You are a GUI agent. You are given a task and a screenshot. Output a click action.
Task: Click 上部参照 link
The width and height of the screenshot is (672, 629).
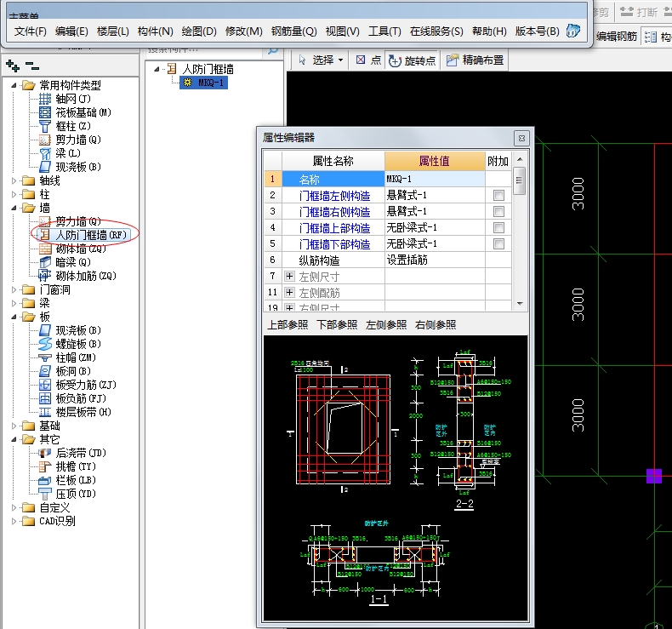point(288,325)
